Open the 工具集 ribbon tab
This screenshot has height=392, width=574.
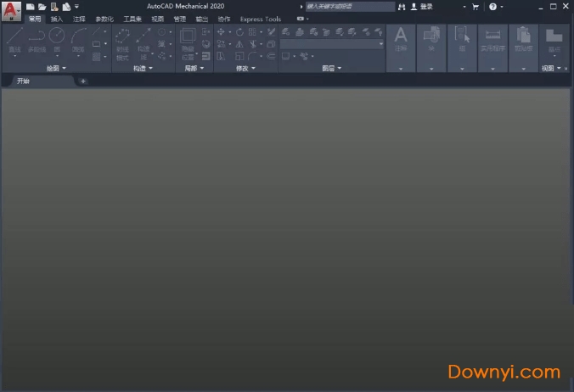tap(132, 19)
